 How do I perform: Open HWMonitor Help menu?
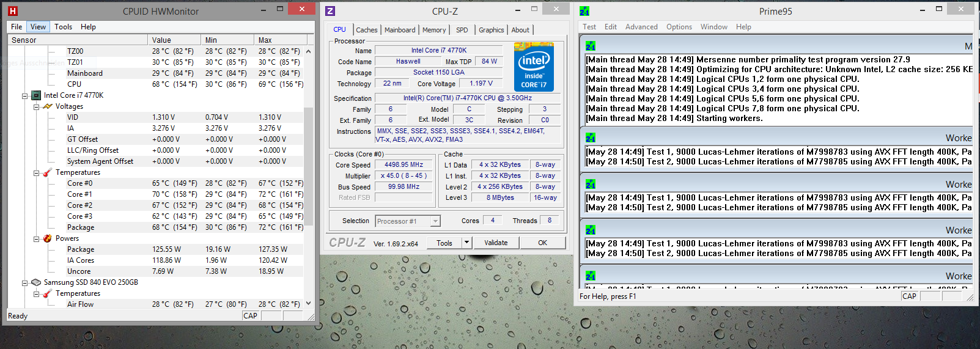click(88, 27)
